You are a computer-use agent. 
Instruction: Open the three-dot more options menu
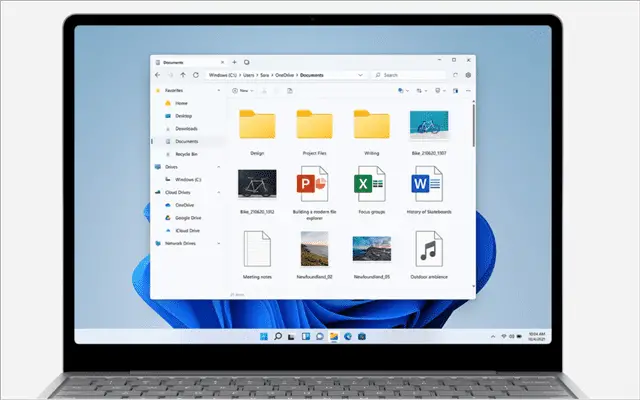(468, 91)
